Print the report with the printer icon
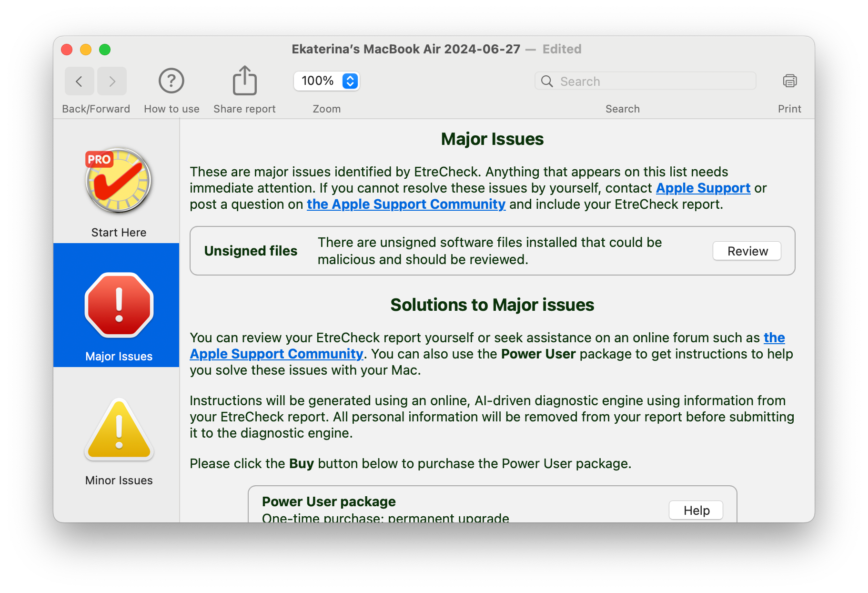 (789, 81)
